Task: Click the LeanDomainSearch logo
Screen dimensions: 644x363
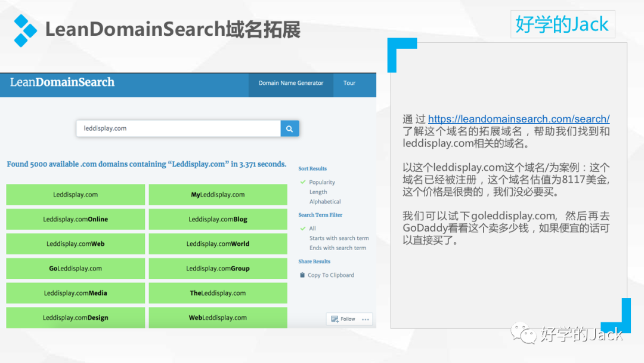Action: tap(63, 82)
